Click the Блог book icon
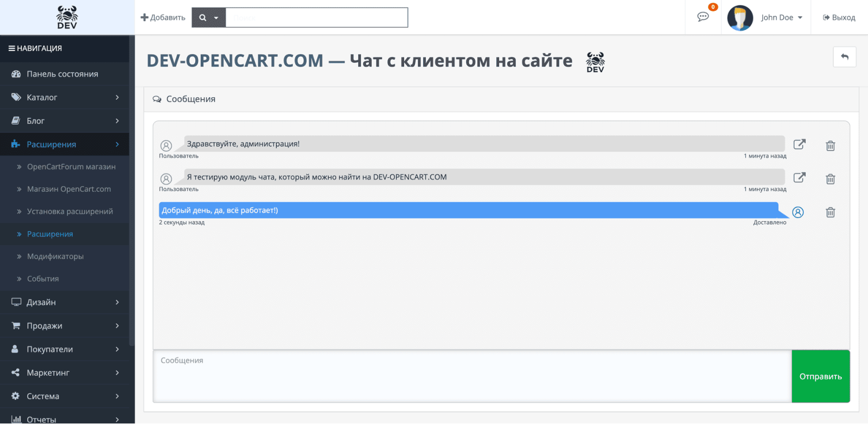The width and height of the screenshot is (868, 424). [x=16, y=120]
